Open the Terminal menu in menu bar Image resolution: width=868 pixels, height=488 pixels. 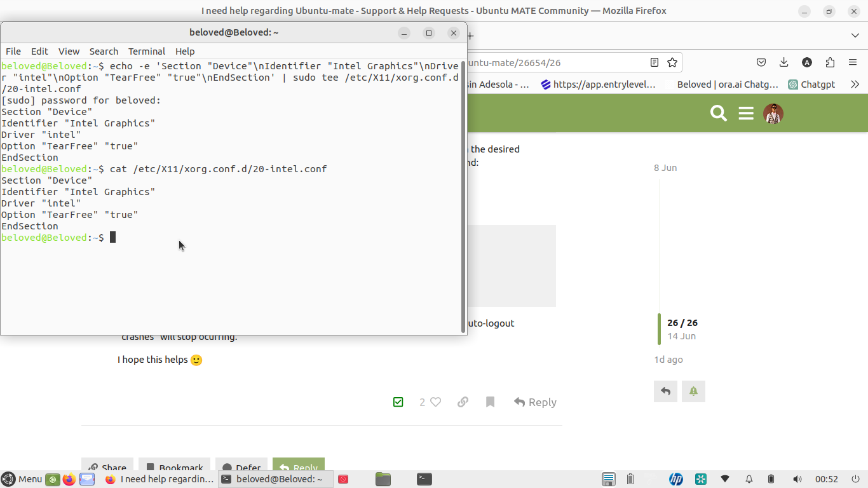[146, 51]
